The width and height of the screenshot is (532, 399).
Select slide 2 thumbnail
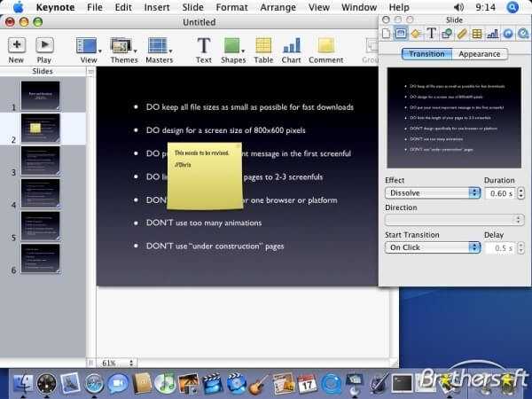click(x=41, y=128)
